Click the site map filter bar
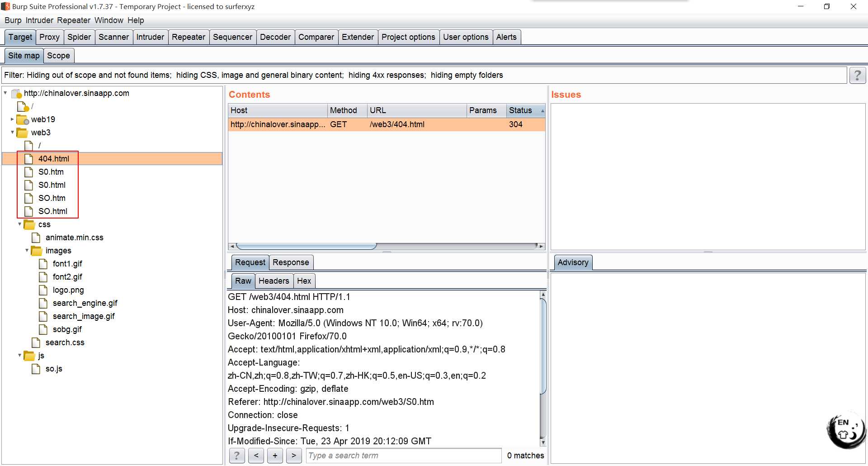Image resolution: width=868 pixels, height=466 pixels. tap(424, 75)
